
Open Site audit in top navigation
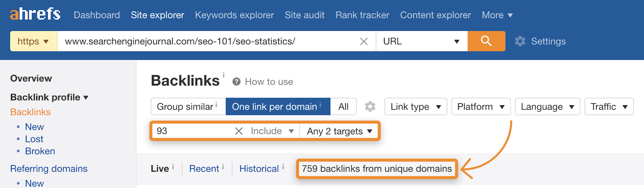(305, 15)
